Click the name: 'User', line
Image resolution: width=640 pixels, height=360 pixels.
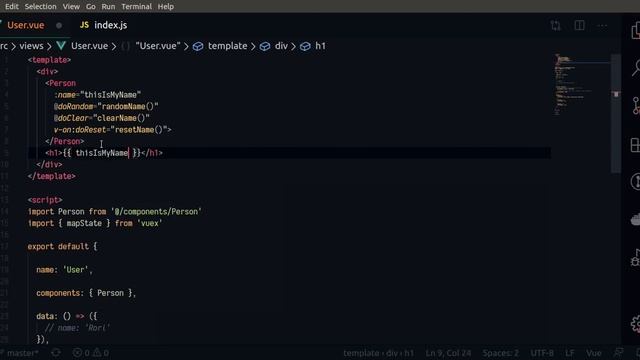click(64, 270)
